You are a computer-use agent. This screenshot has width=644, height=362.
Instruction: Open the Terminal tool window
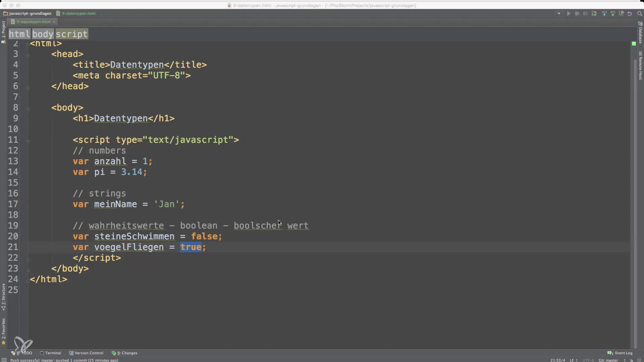[x=50, y=353]
